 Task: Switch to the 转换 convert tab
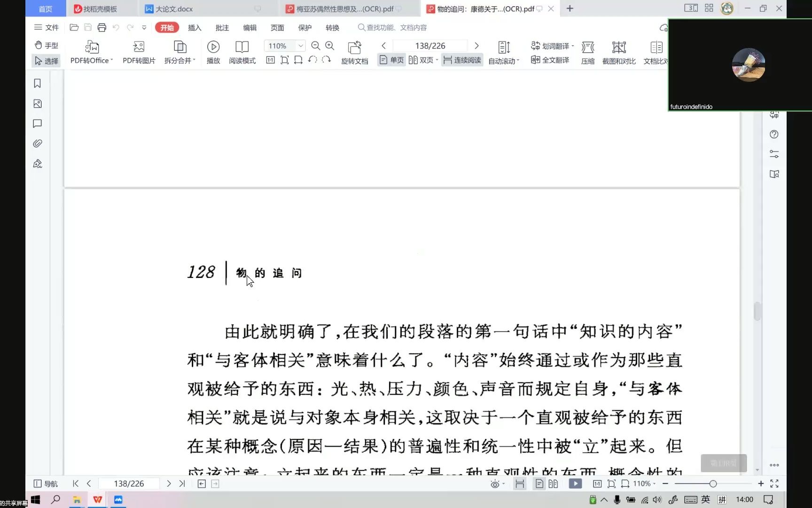point(332,28)
